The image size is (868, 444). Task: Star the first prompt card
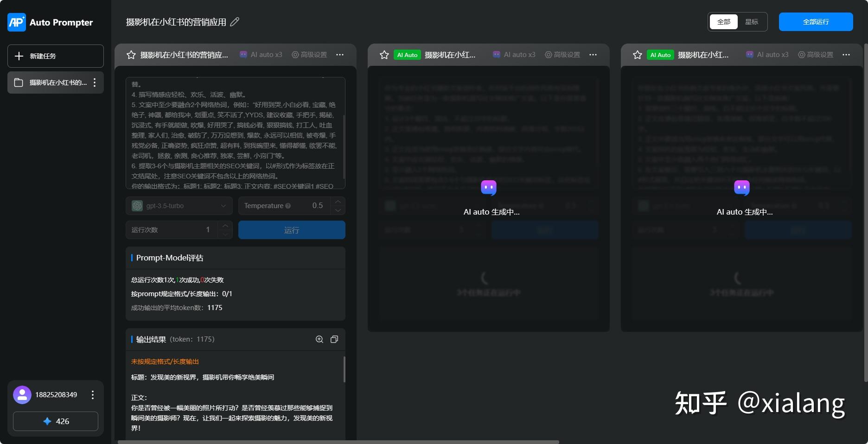pos(131,55)
